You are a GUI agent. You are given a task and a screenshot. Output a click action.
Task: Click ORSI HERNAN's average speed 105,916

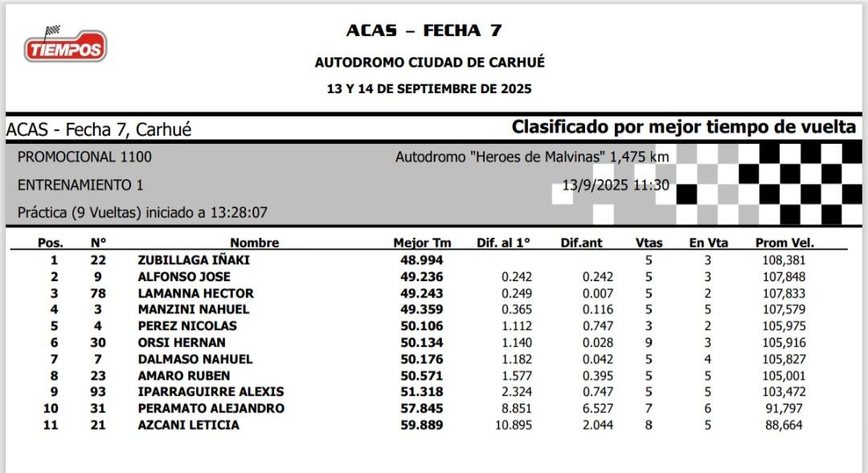[784, 342]
